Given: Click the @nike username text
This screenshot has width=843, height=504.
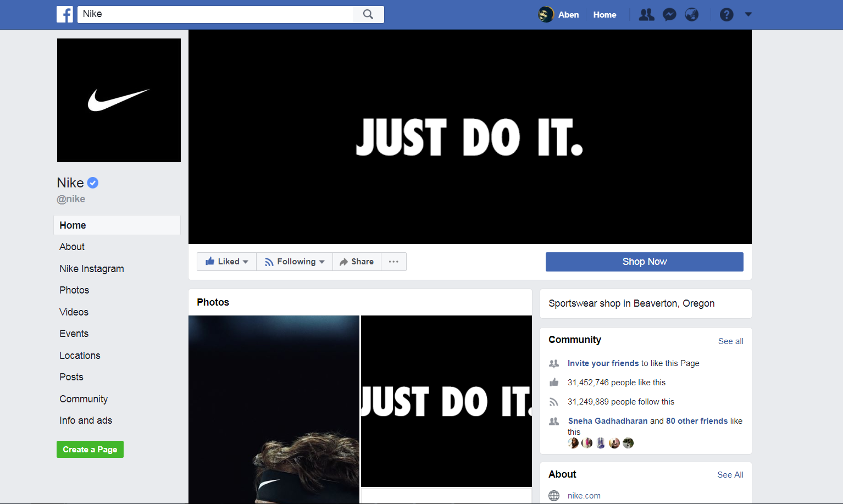Looking at the screenshot, I should pos(71,199).
